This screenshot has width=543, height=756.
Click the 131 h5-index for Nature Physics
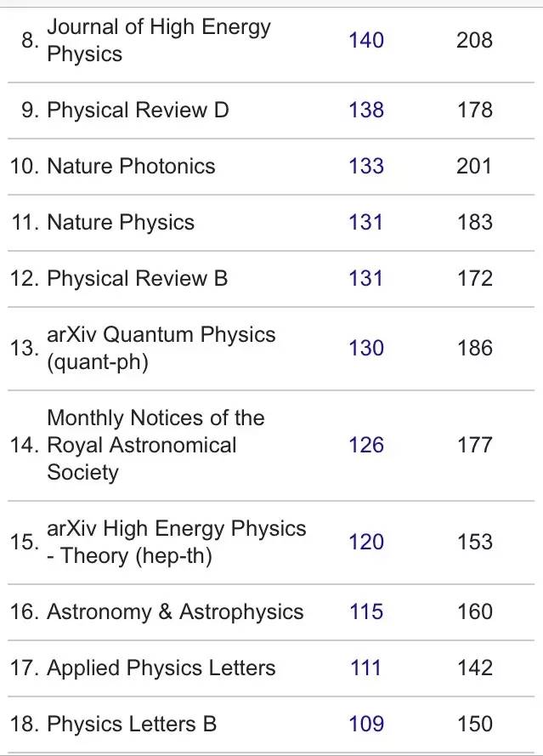tap(366, 222)
